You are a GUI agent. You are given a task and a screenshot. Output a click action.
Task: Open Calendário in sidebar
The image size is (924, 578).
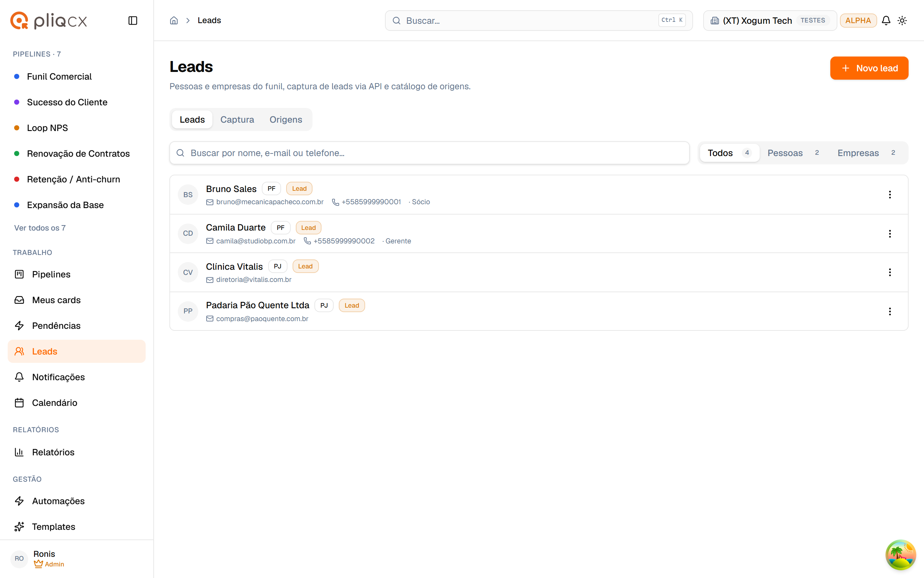click(x=76, y=403)
